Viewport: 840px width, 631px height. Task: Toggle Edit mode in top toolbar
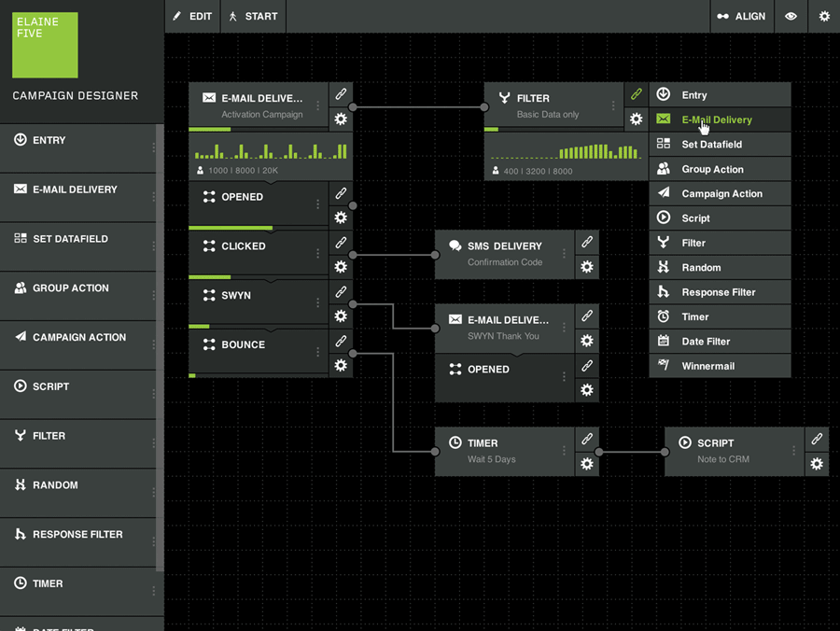193,17
